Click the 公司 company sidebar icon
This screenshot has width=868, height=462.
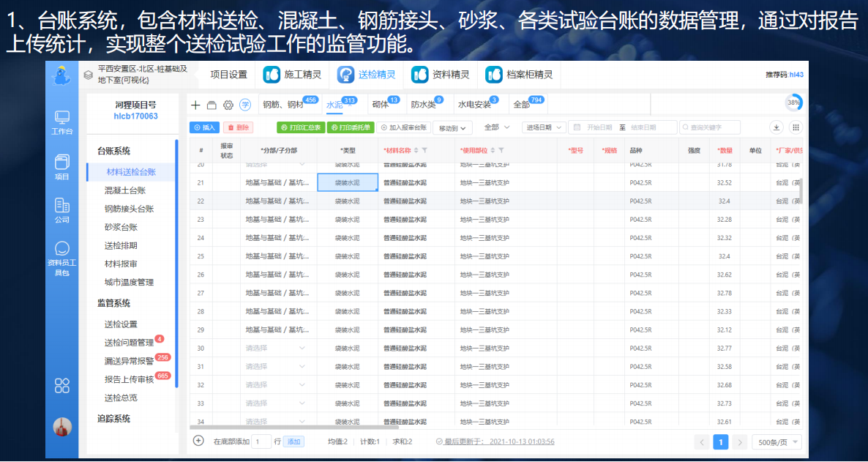pyautogui.click(x=61, y=210)
